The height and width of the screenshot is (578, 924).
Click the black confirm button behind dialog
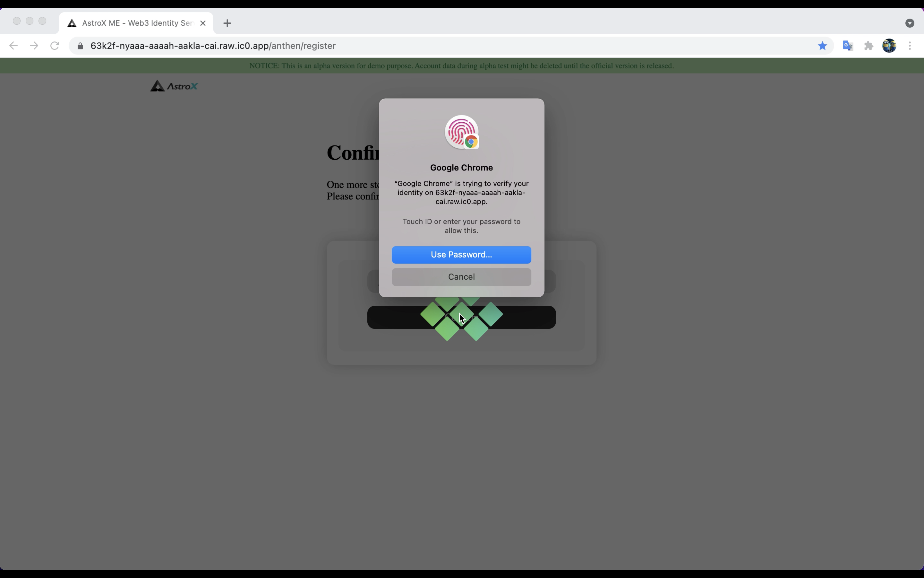[461, 317]
